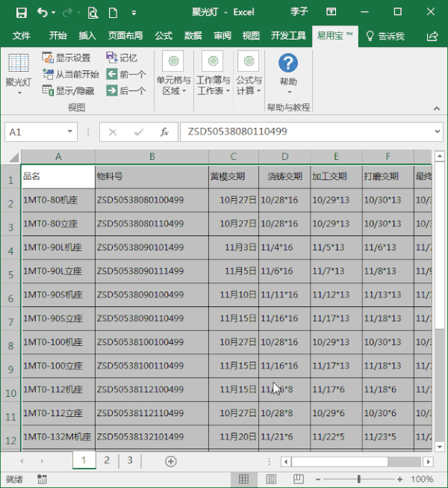
Task: Click the macro recording status bar icon
Action: click(42, 479)
